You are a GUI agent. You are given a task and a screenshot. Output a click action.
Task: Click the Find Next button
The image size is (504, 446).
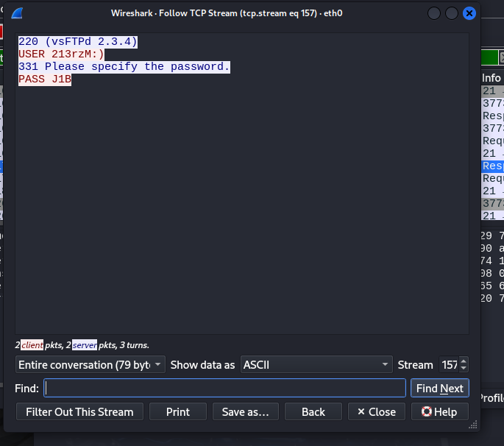pyautogui.click(x=440, y=388)
